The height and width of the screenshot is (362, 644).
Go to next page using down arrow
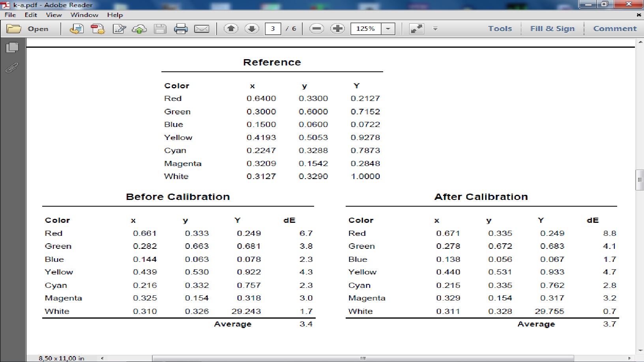(x=252, y=29)
